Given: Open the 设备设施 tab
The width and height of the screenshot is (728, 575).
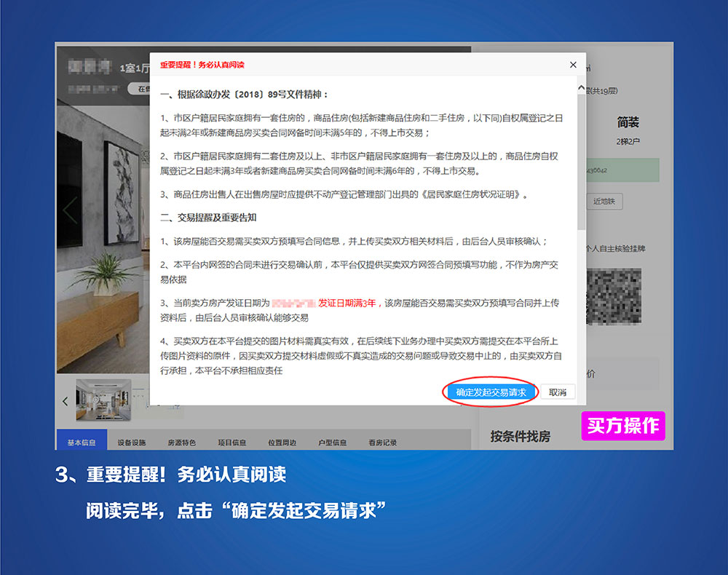Looking at the screenshot, I should (132, 443).
